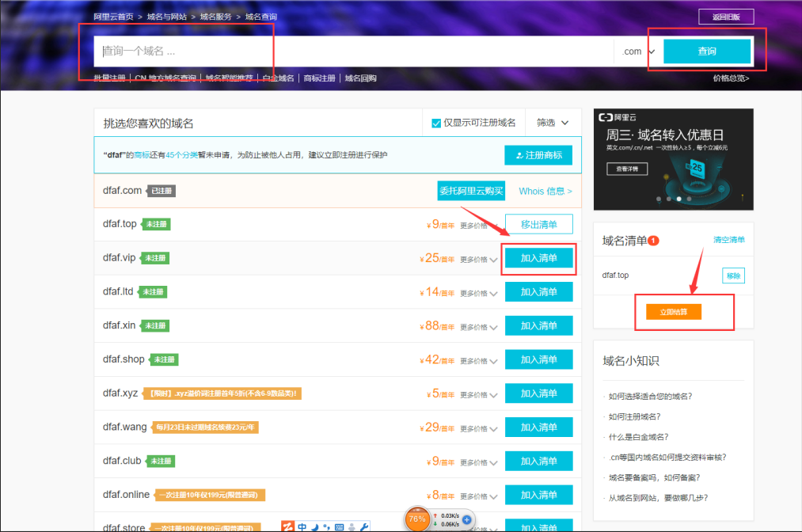The image size is (802, 532).
Task: Expand 更多价格 for dfaf.shop
Action: 479,361
